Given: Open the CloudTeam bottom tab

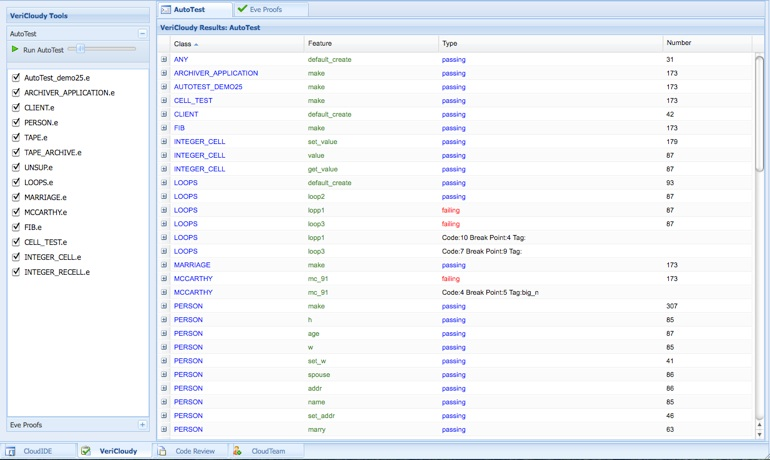Looking at the screenshot, I should coord(267,451).
